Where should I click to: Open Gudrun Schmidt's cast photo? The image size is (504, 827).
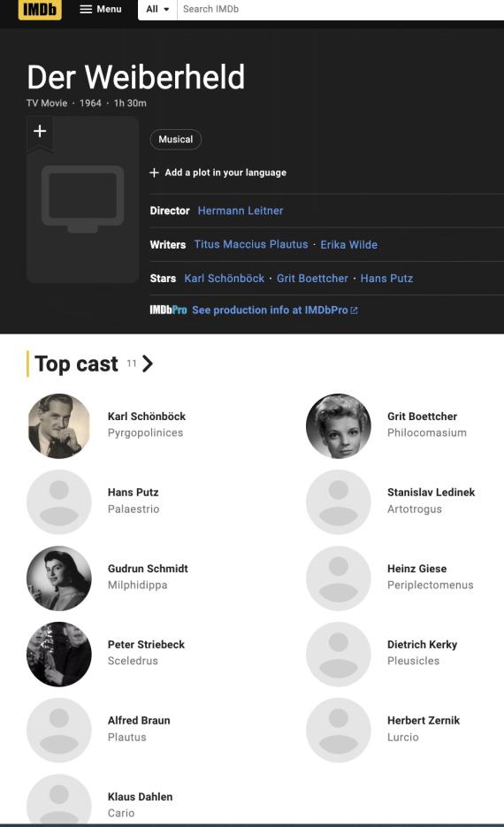point(59,578)
